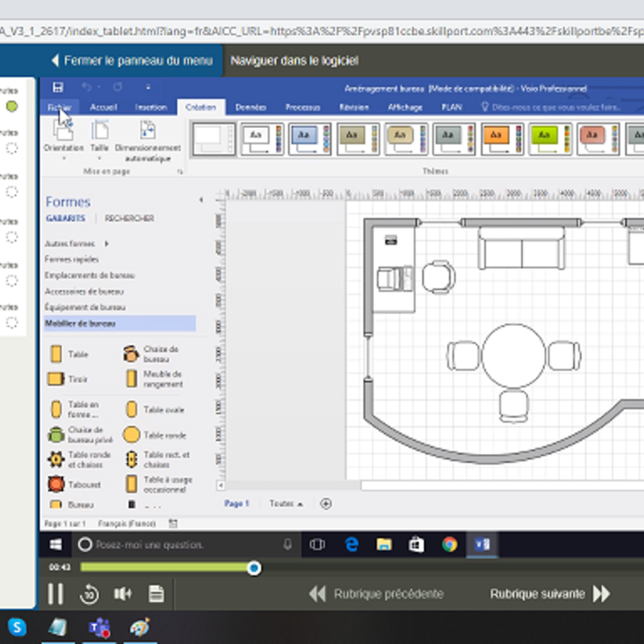
Task: Apply the blue Aa theme
Action: click(x=310, y=139)
